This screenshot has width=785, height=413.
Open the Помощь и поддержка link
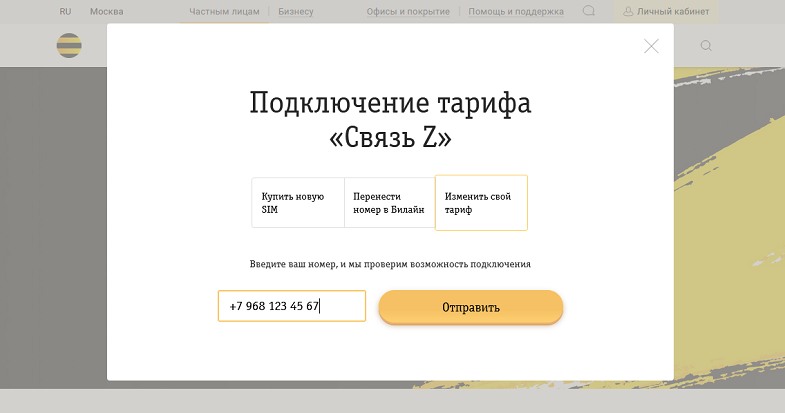click(x=518, y=11)
